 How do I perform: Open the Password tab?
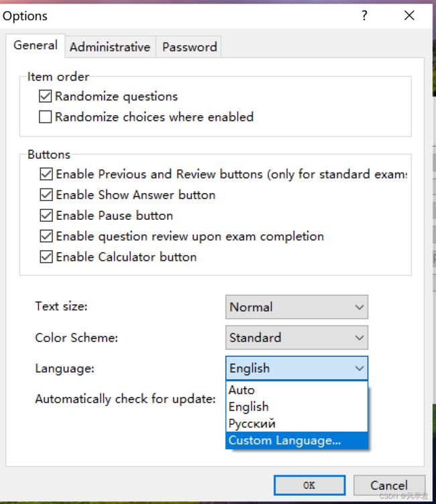[x=189, y=47]
